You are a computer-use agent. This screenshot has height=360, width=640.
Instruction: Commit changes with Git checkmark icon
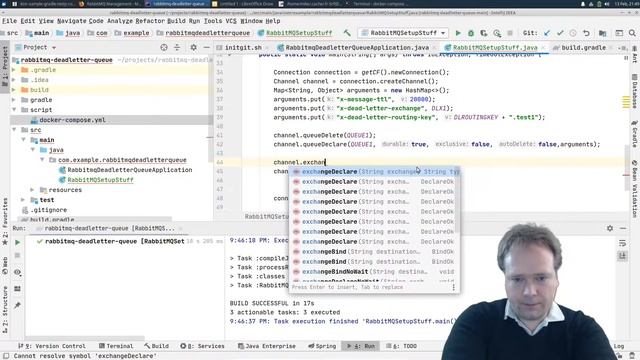(560, 33)
